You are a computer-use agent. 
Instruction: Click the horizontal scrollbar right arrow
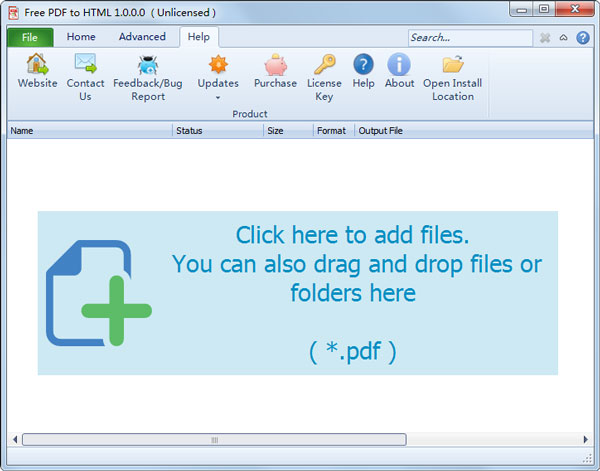click(585, 440)
